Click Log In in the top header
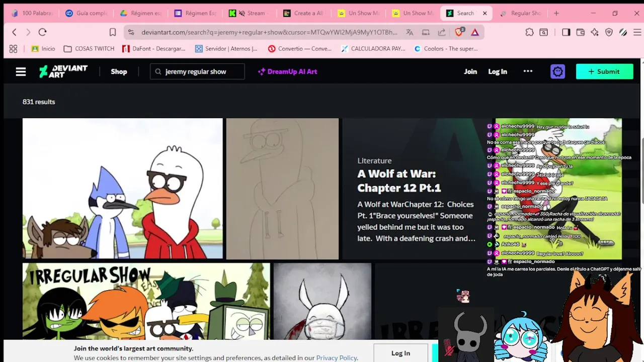This screenshot has height=362, width=644. tap(498, 71)
